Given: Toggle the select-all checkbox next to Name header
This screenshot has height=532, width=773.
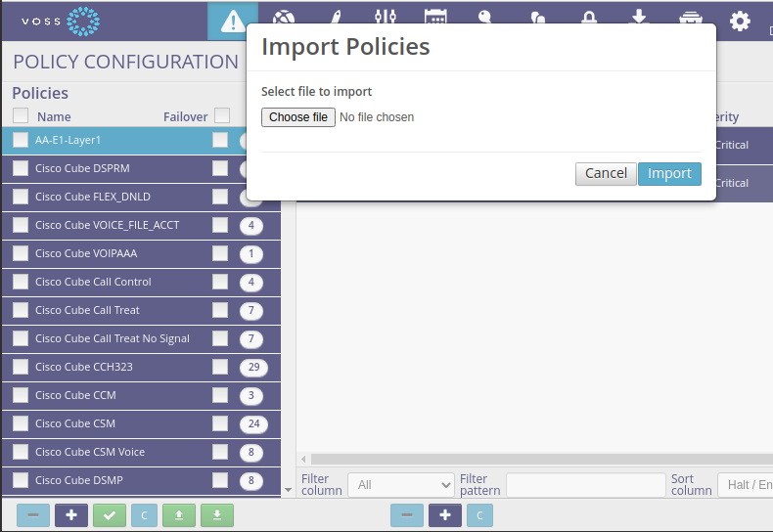Looking at the screenshot, I should click(21, 116).
